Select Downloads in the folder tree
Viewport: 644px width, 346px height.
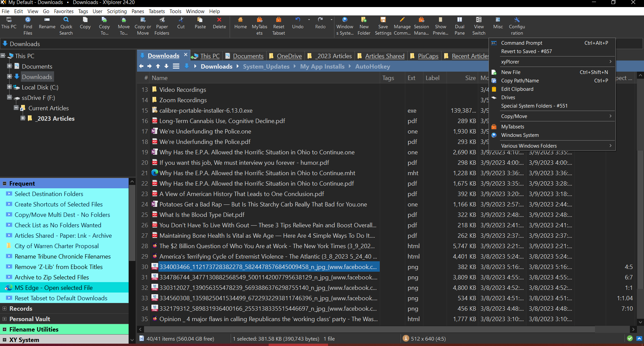[x=37, y=77]
